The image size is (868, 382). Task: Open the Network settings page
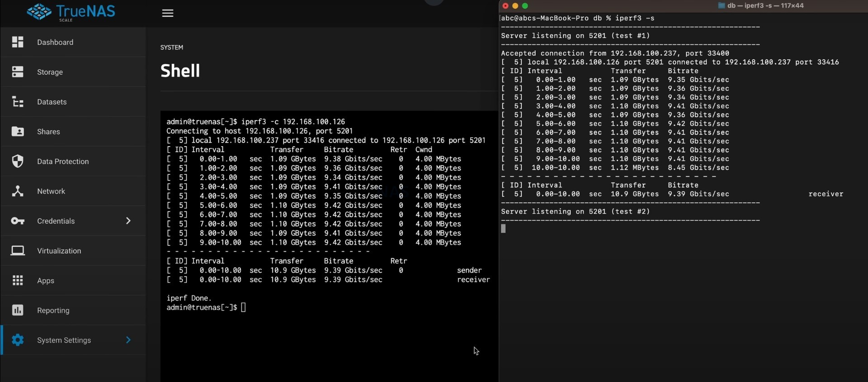(x=73, y=191)
